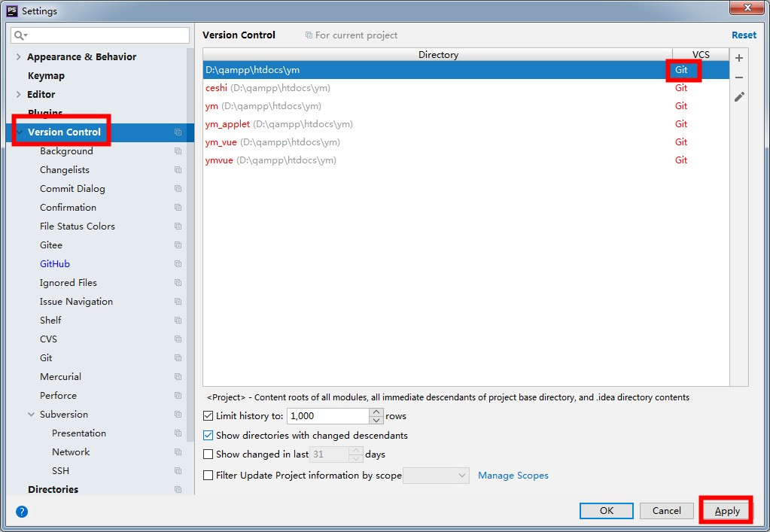Add a new VCS directory mapping
The image size is (770, 532).
(739, 58)
